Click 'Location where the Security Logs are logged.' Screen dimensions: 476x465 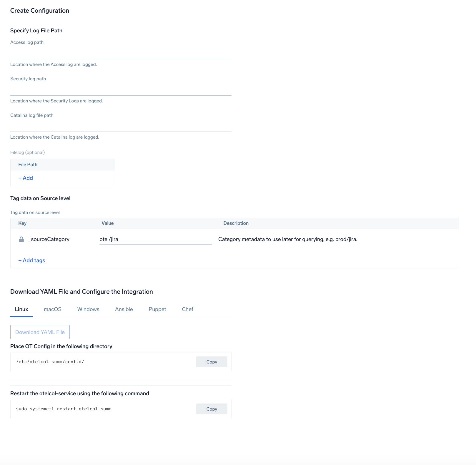(x=56, y=101)
